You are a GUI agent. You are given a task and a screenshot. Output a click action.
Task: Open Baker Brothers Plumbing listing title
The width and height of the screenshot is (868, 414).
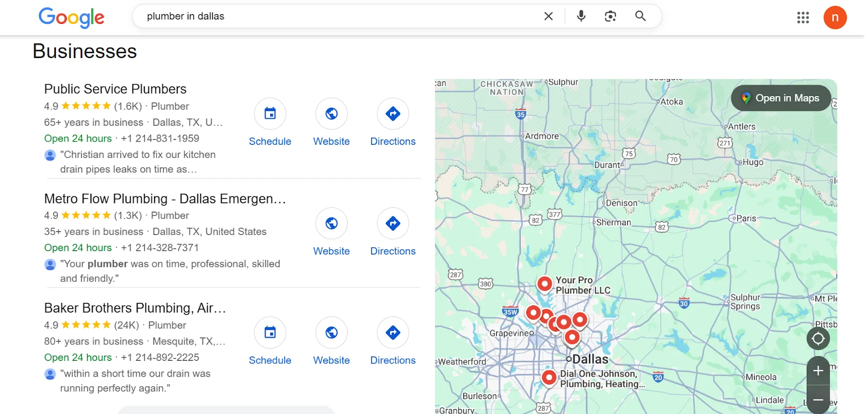click(x=135, y=308)
